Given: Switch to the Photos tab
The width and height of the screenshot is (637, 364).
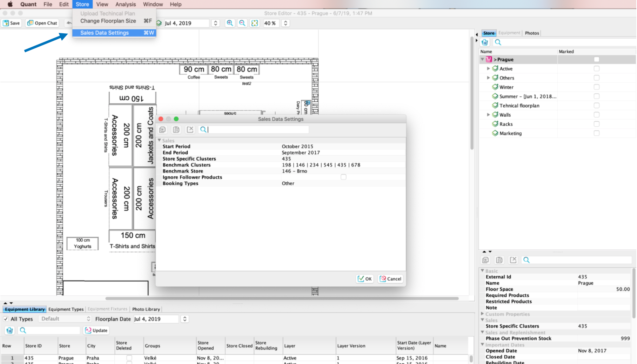Looking at the screenshot, I should point(532,33).
